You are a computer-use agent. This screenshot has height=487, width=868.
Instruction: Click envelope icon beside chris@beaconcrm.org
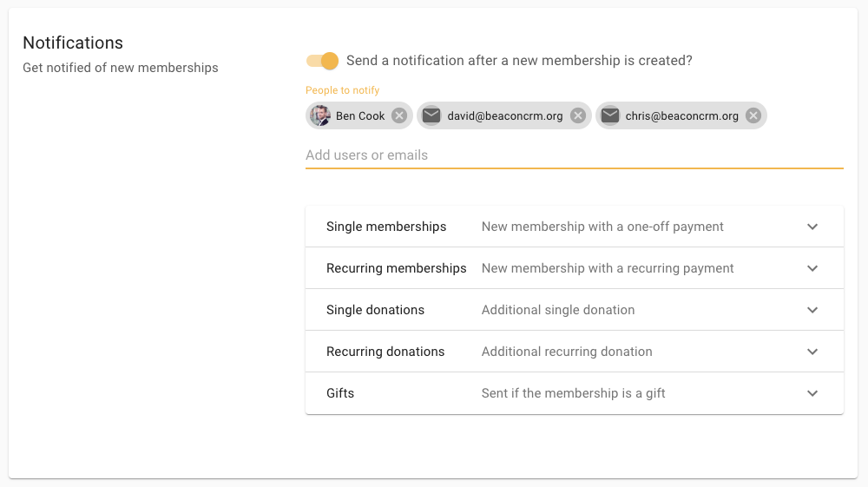click(x=610, y=116)
